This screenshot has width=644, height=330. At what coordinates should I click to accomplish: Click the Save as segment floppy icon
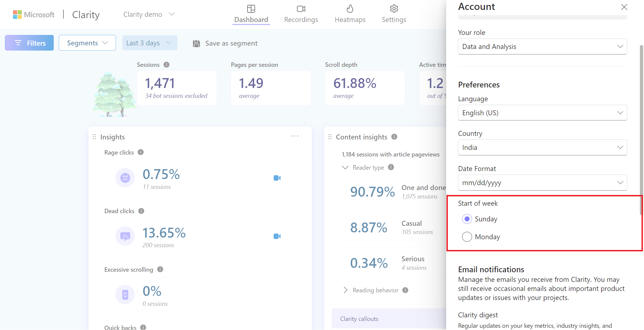(196, 43)
